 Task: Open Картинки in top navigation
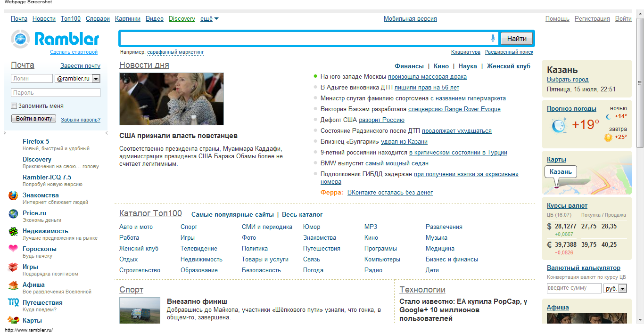[128, 19]
